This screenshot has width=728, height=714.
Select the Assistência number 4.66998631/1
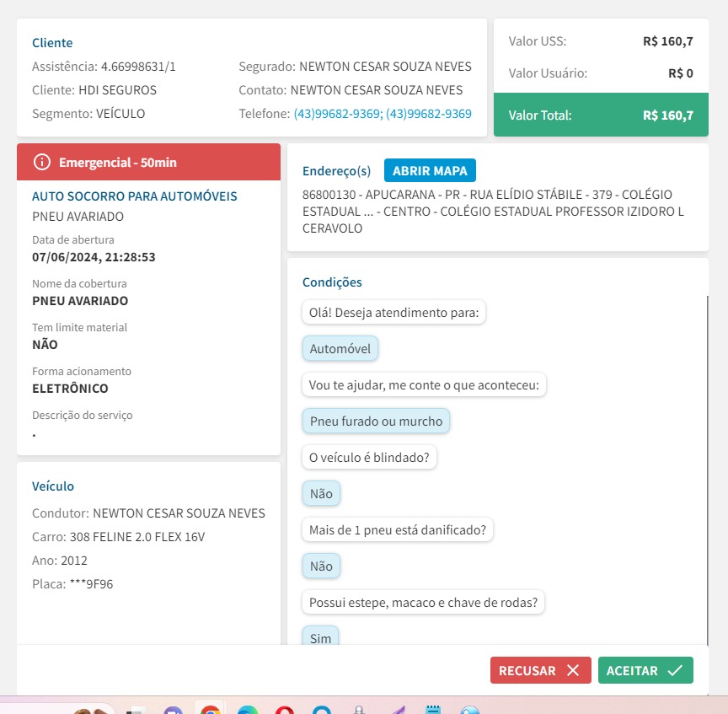(138, 67)
